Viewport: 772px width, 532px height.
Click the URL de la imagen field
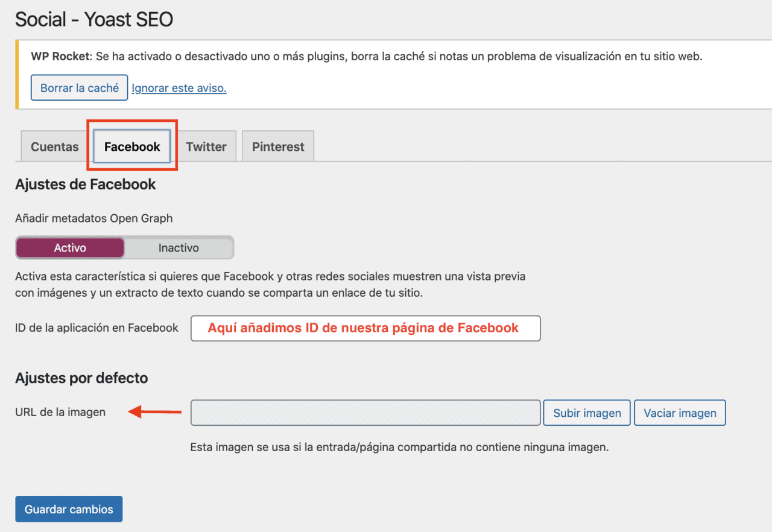[x=365, y=413]
